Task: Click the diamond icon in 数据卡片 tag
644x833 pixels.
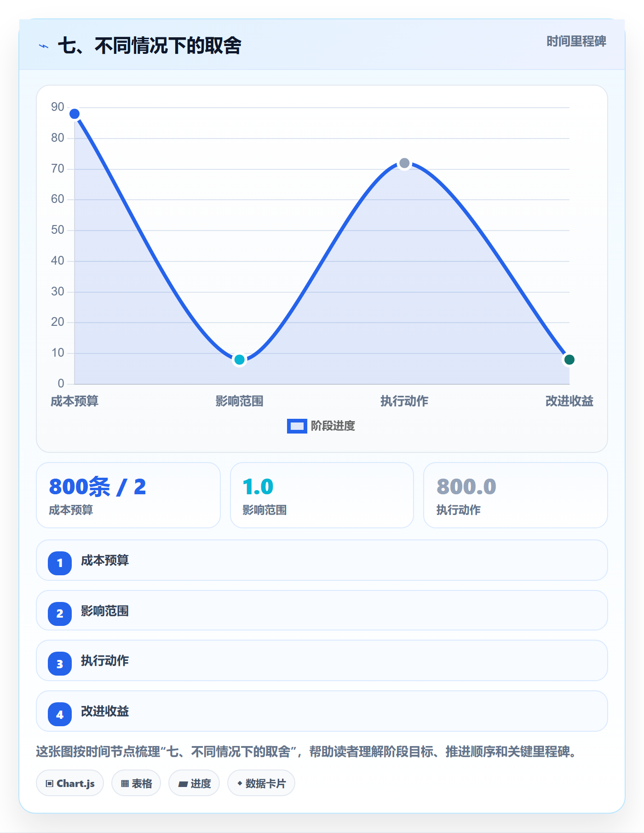Action: [240, 783]
